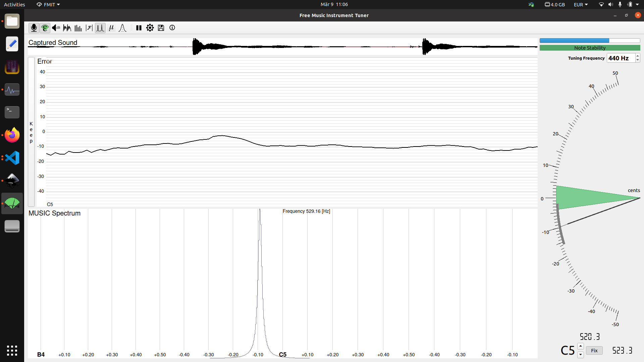Increase tuning frequency with up arrow
Viewport: 644px width, 362px height.
[638, 56]
